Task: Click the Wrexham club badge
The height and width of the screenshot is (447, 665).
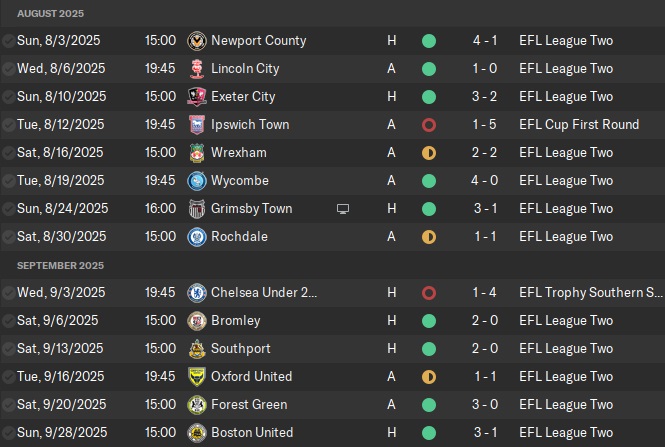Action: 196,153
